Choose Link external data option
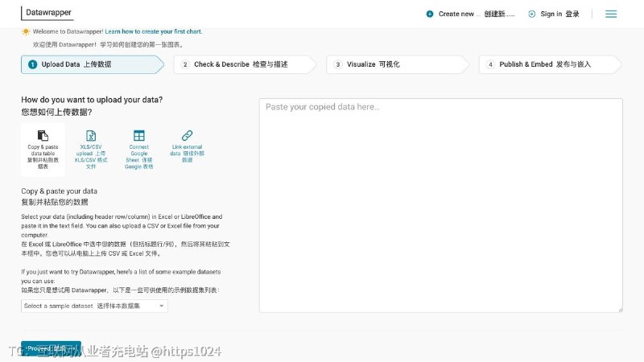This screenshot has height=362, width=644. pos(187,146)
